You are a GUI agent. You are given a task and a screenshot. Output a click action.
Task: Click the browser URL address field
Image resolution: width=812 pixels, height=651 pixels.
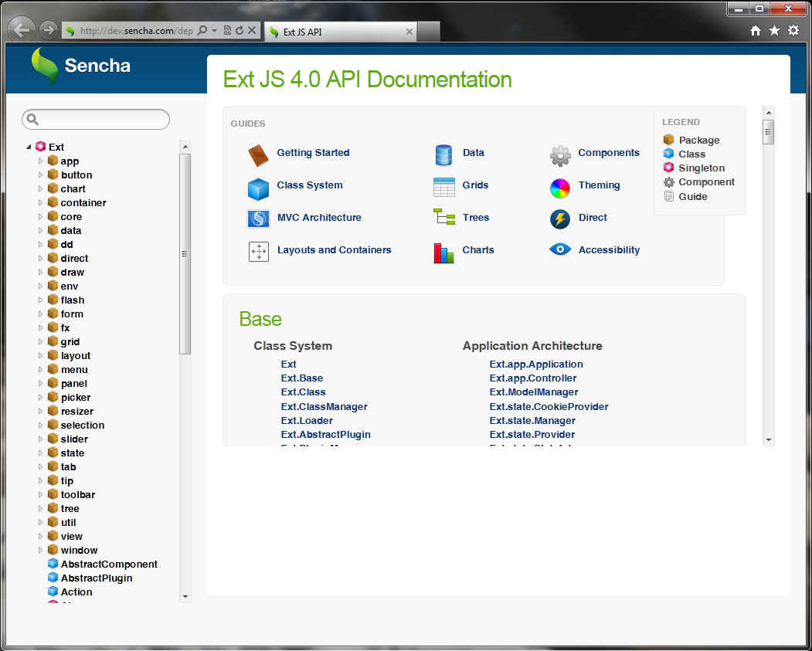(136, 31)
